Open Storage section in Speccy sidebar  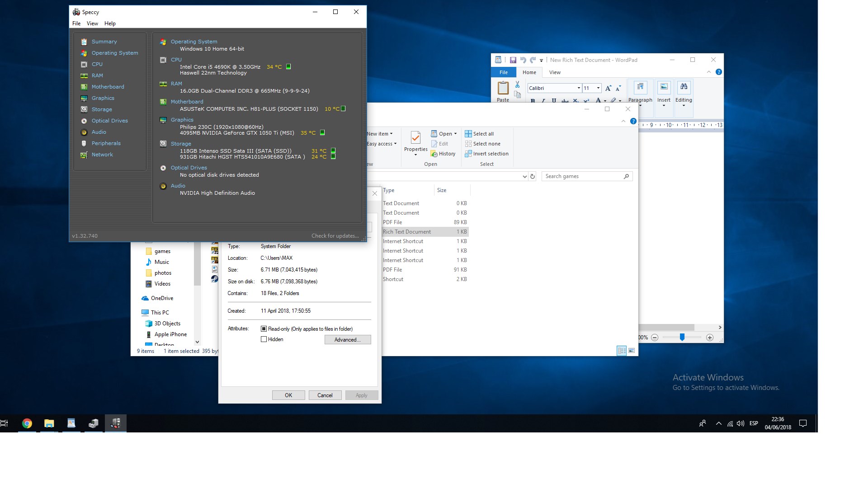coord(102,109)
